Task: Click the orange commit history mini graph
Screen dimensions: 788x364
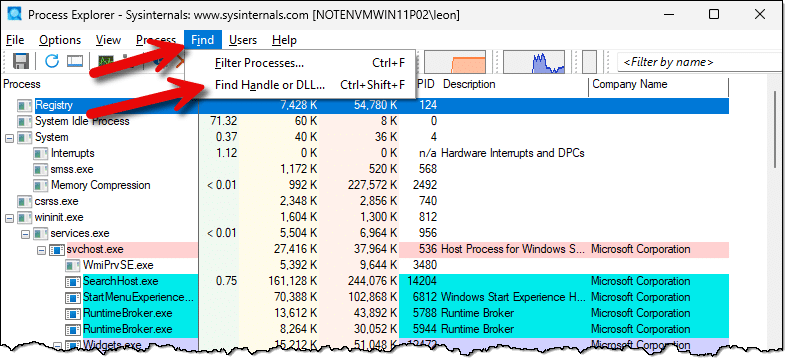Action: click(455, 61)
